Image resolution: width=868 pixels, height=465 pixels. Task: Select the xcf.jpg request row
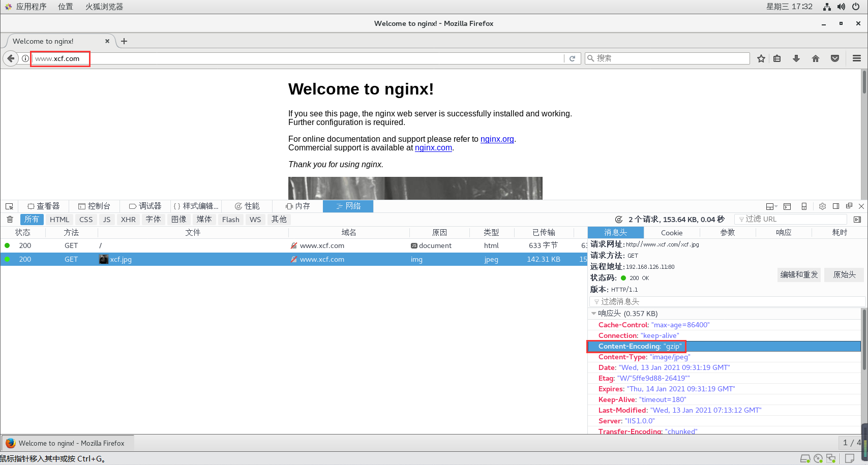[x=294, y=259]
